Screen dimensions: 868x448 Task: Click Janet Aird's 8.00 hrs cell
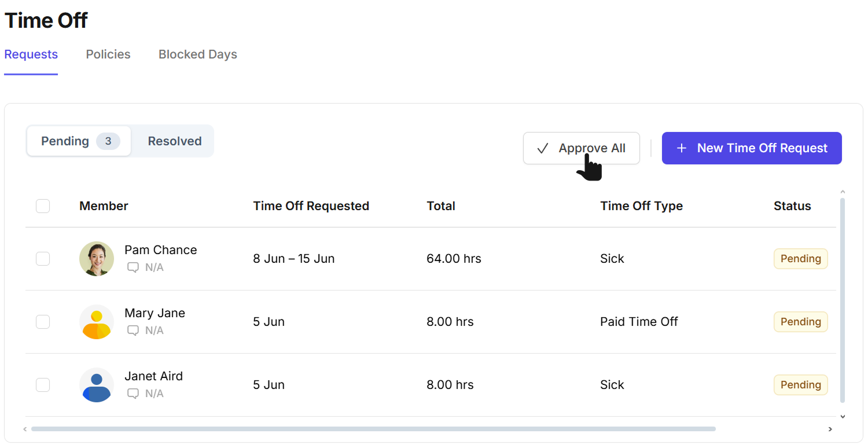[x=450, y=385]
